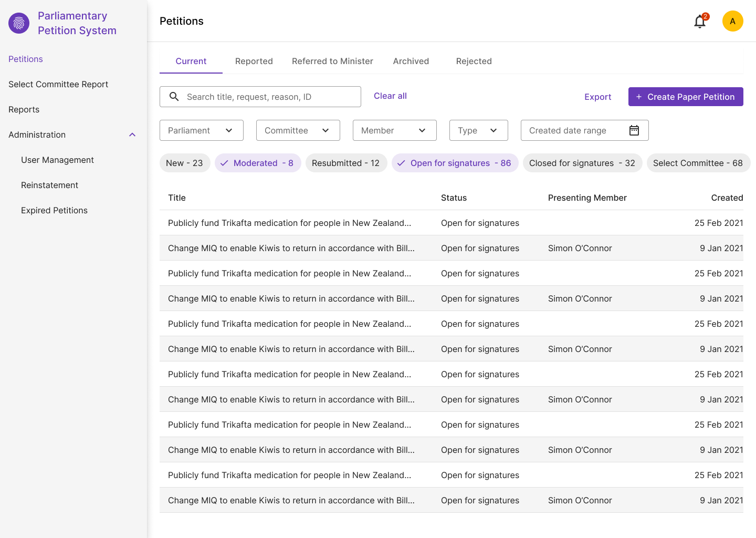756x538 pixels.
Task: Open User Management page
Action: pos(57,160)
